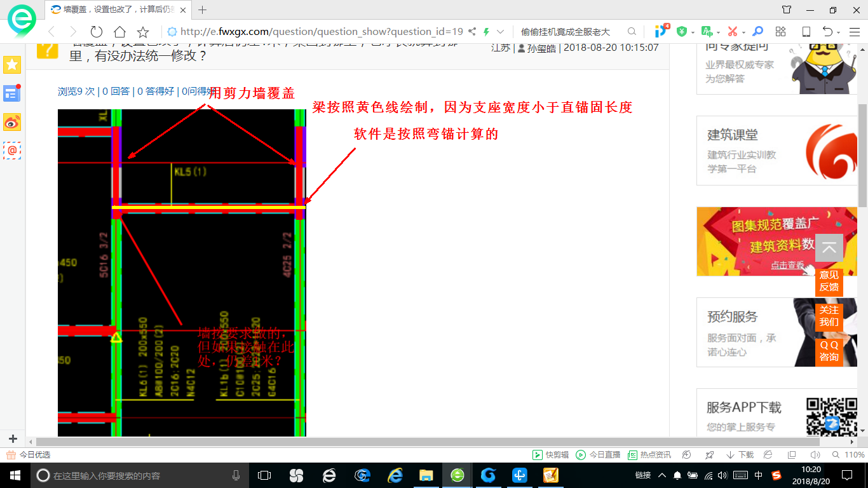Switch to mobile device view icon
This screenshot has width=868, height=488.
[x=806, y=32]
